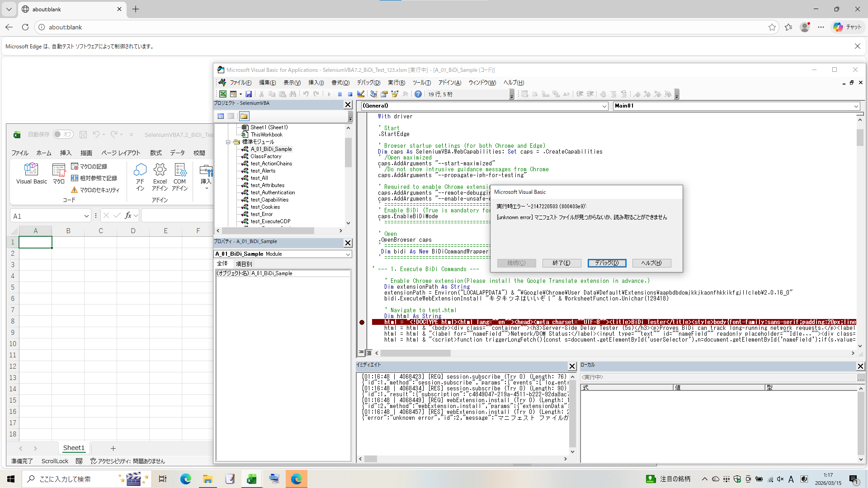868x488 pixels.
Task: Click ヘルプ(H) button in error dialog
Action: (651, 263)
